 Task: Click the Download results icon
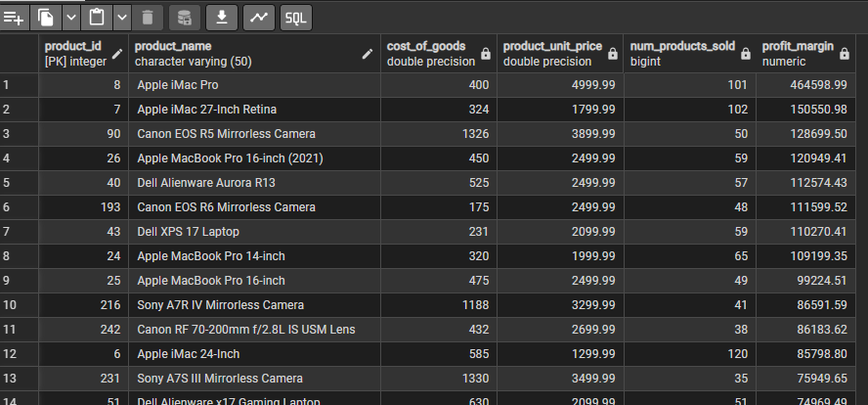click(x=222, y=18)
